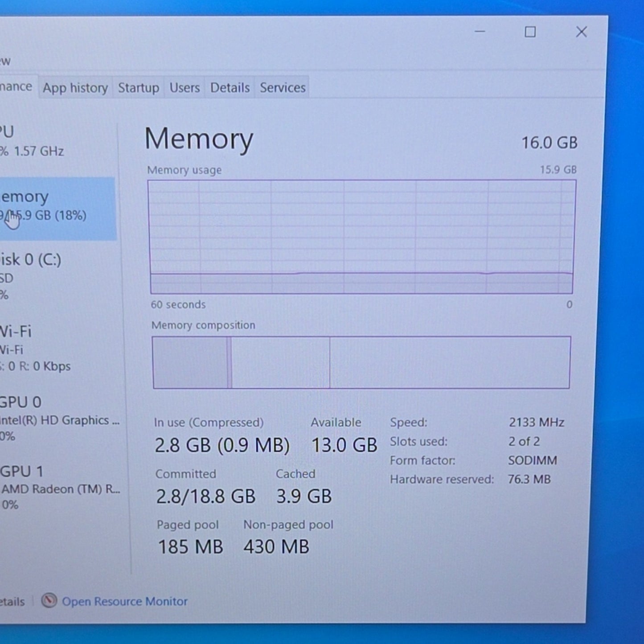Viewport: 644px width, 644px height.
Task: Click the Memory usage graph
Action: click(x=361, y=237)
